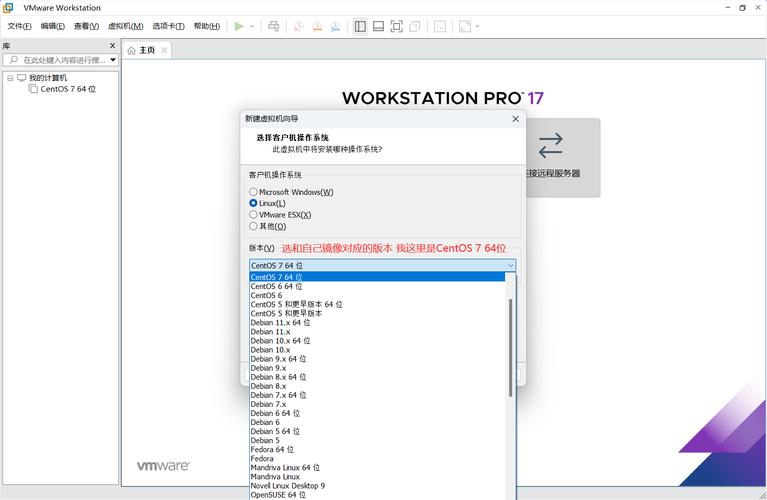The image size is (767, 500).
Task: Choose Fedora option without 64 位
Action: 377,458
